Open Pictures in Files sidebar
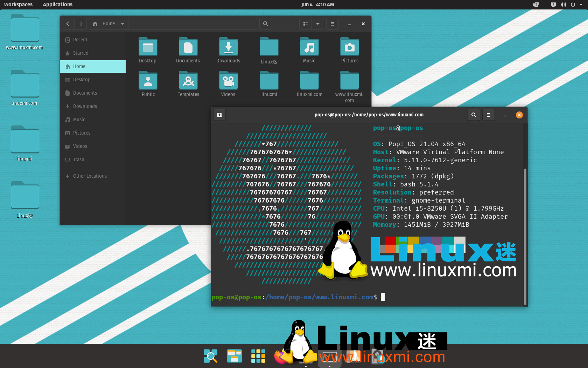The image size is (588, 368). (93, 133)
